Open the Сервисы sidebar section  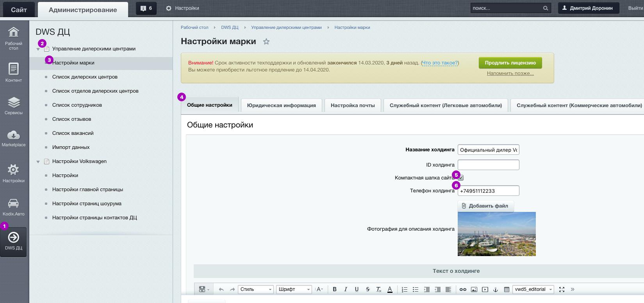coord(14,106)
